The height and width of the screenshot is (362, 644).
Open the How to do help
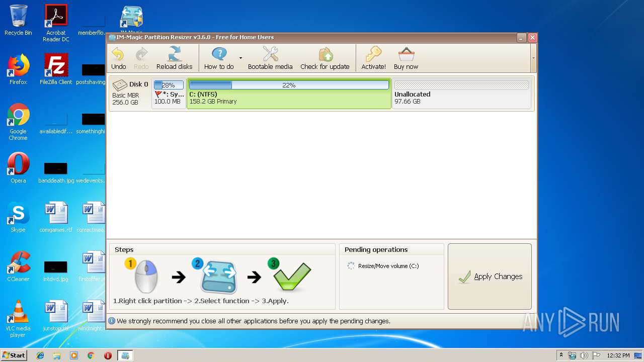pos(219,58)
